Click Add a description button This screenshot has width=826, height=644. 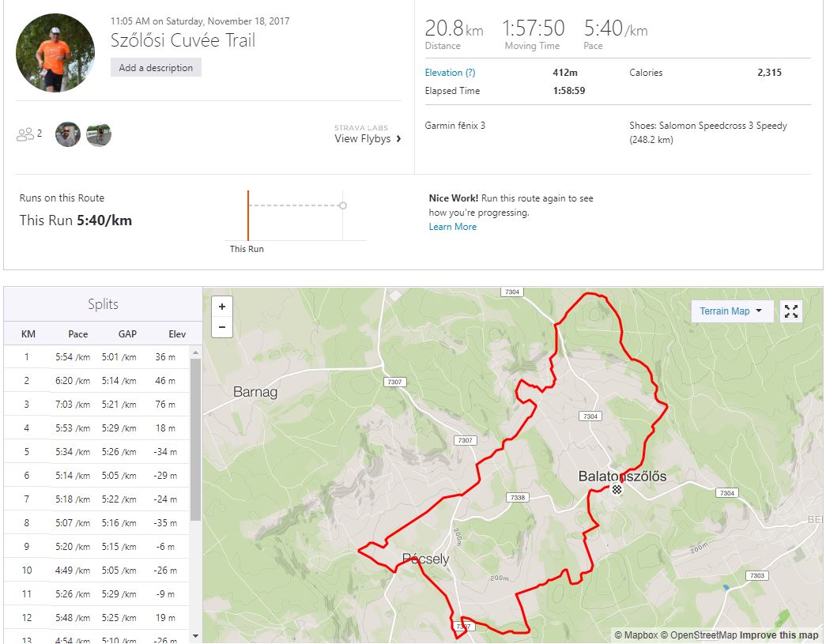coord(156,67)
